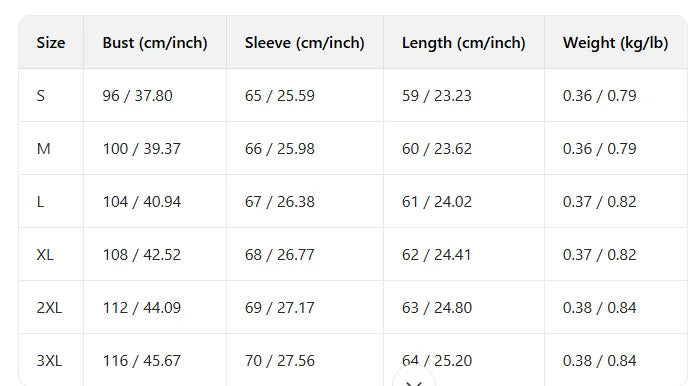The height and width of the screenshot is (386, 700).
Task: Click the bust value 96 / 37.80
Action: pyautogui.click(x=138, y=95)
